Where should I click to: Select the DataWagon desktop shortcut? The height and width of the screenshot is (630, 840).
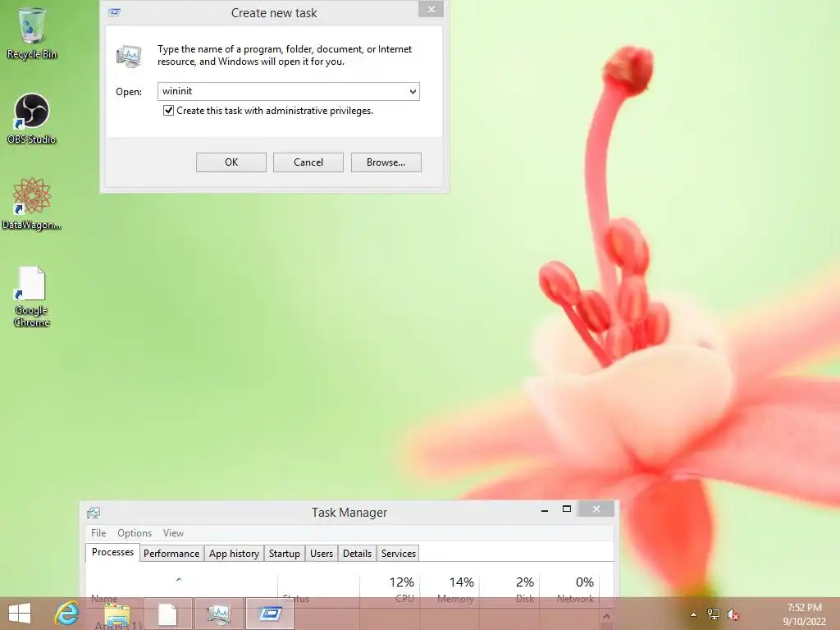pyautogui.click(x=32, y=204)
